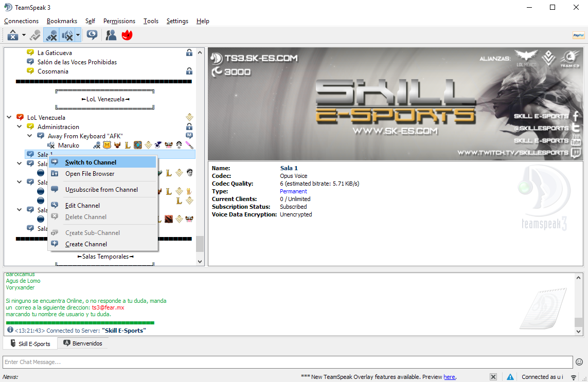588x382 pixels.
Task: Choose Open File Browser in context menu
Action: (x=102, y=174)
